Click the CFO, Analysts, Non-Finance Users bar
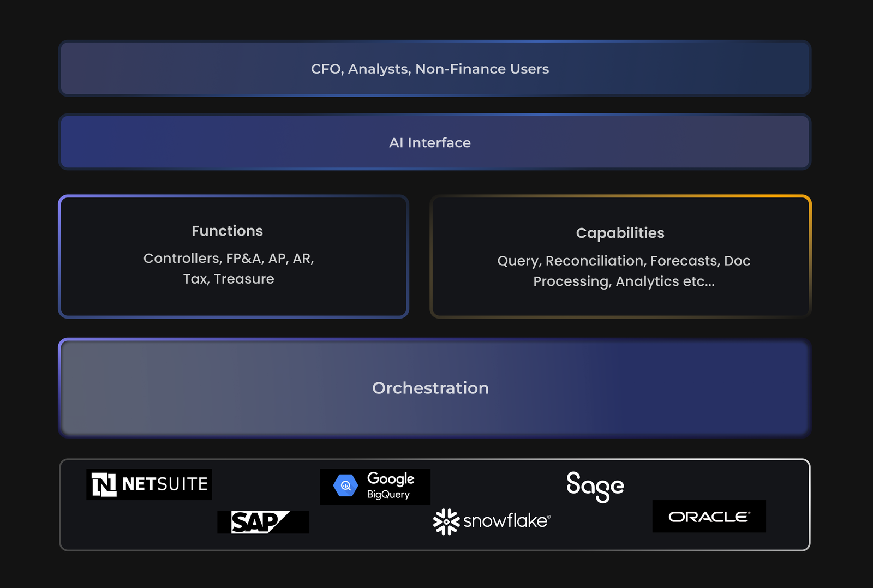 (430, 69)
